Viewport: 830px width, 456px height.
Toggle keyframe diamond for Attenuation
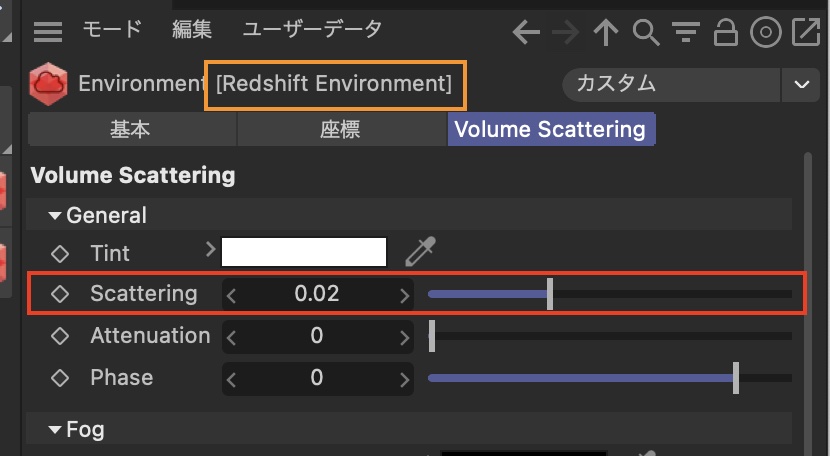[x=60, y=336]
